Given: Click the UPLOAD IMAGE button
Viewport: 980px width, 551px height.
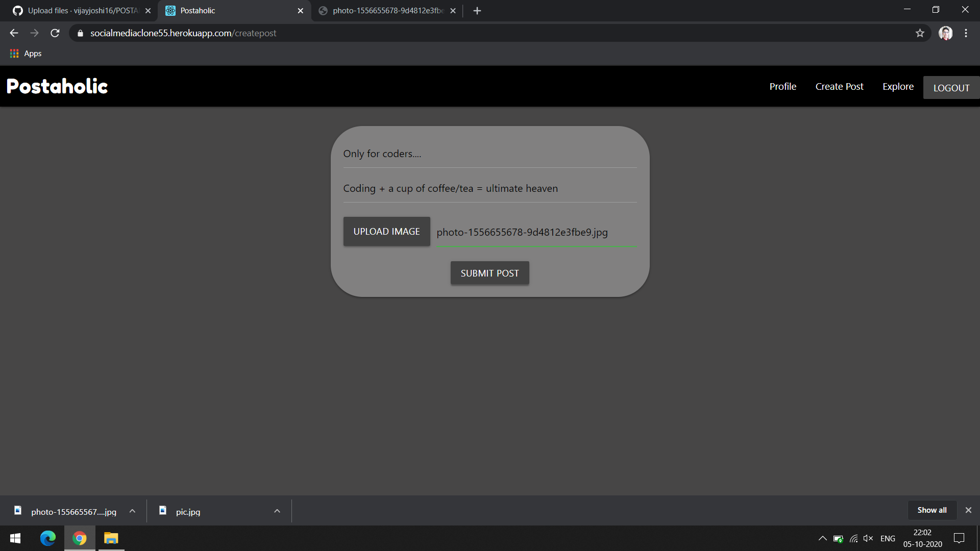Looking at the screenshot, I should click(x=386, y=232).
